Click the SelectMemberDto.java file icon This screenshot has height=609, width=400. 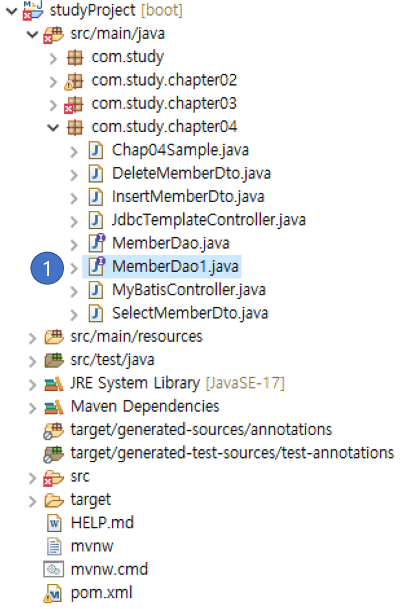(x=96, y=314)
